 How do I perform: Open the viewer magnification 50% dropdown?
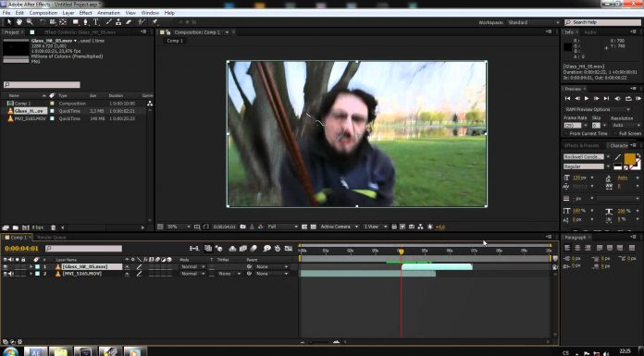pos(180,227)
